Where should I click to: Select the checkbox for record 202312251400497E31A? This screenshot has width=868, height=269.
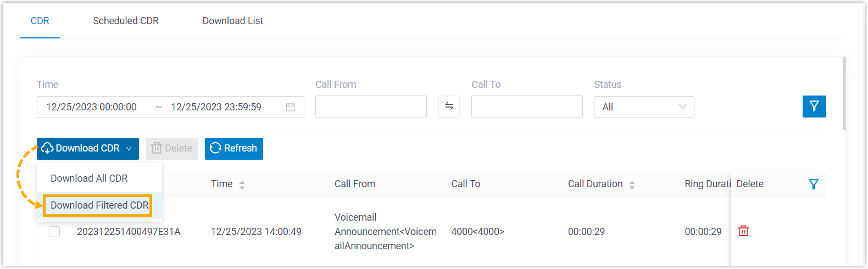54,232
